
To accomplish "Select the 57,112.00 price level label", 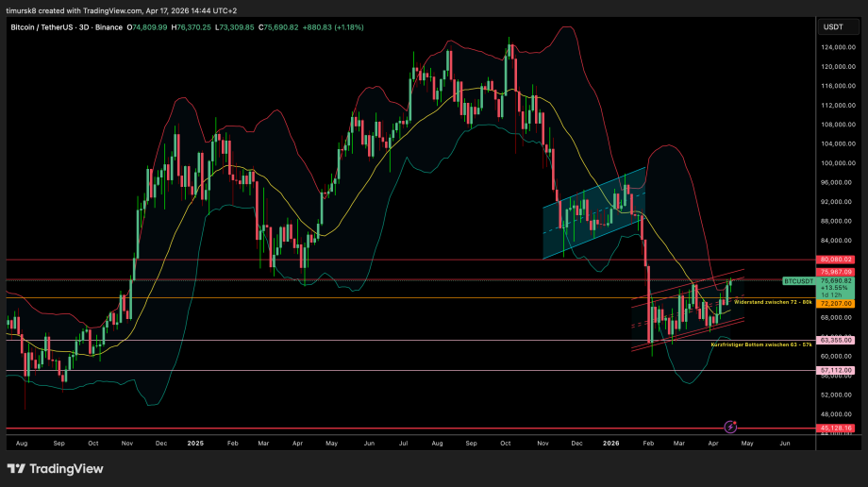I will pyautogui.click(x=836, y=371).
